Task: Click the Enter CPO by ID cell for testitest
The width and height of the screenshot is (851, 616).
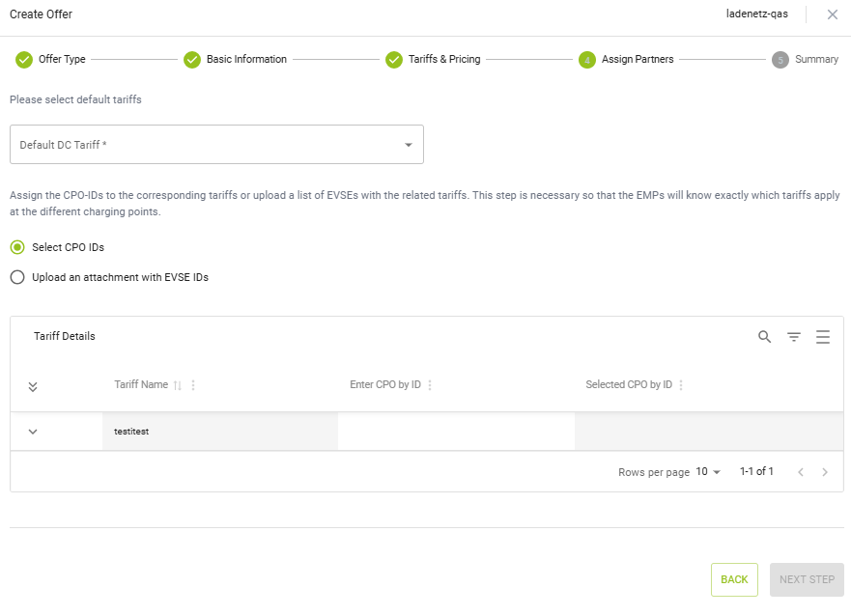Action: click(456, 432)
